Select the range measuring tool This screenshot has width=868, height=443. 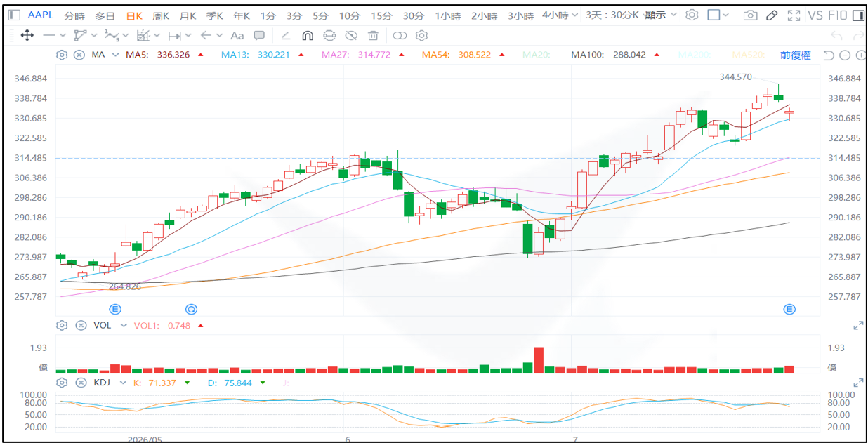click(x=175, y=35)
